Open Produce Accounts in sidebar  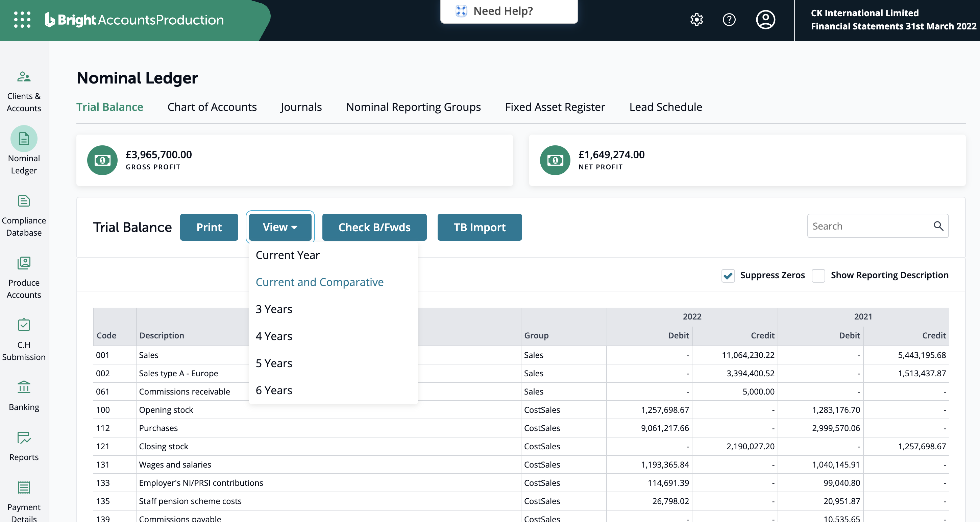[x=24, y=278]
